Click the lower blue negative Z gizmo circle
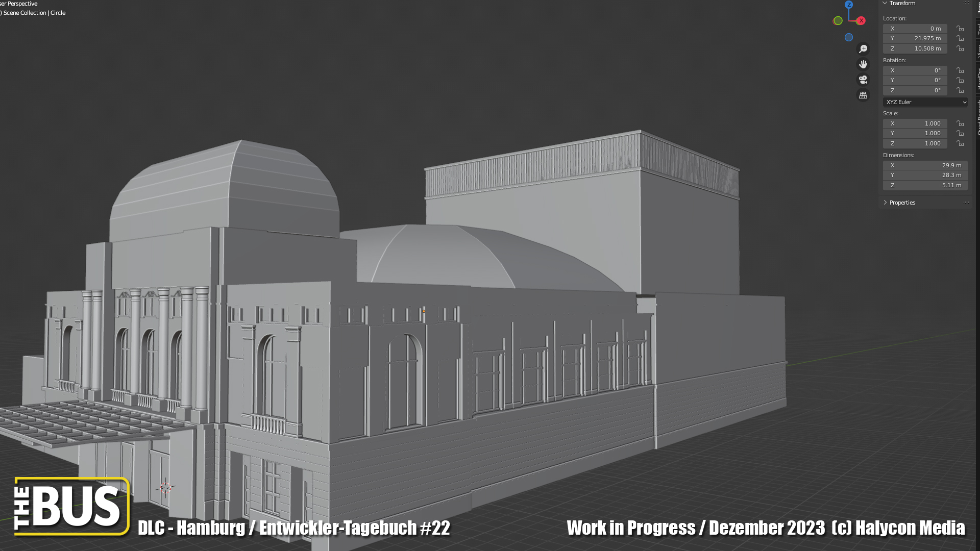 pyautogui.click(x=849, y=37)
